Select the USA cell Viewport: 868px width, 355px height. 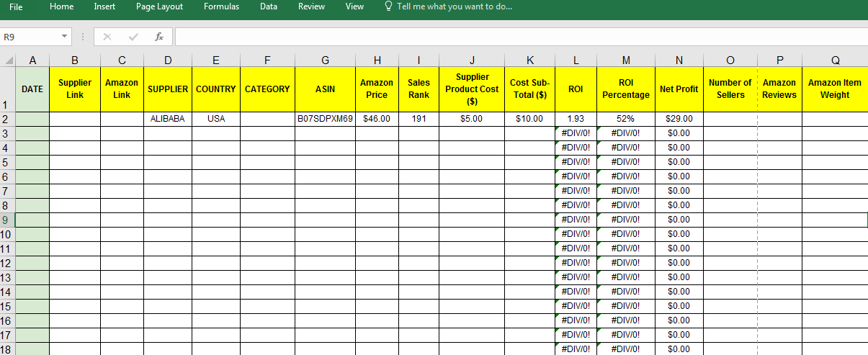(x=216, y=119)
